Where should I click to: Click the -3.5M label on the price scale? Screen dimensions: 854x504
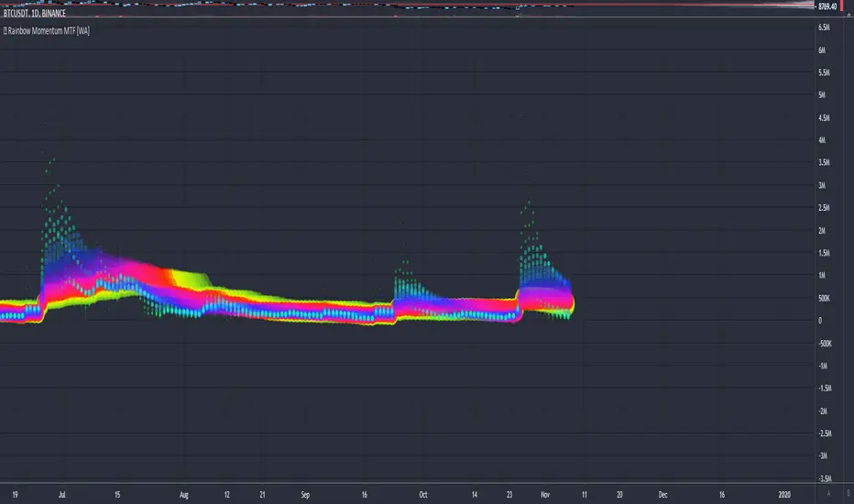coord(825,479)
